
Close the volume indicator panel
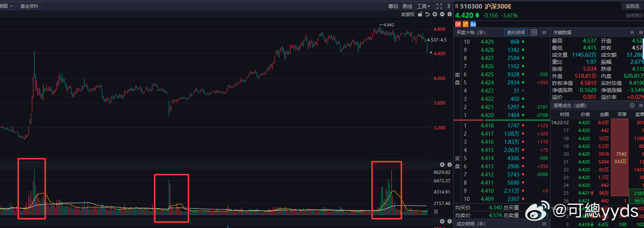point(442,165)
